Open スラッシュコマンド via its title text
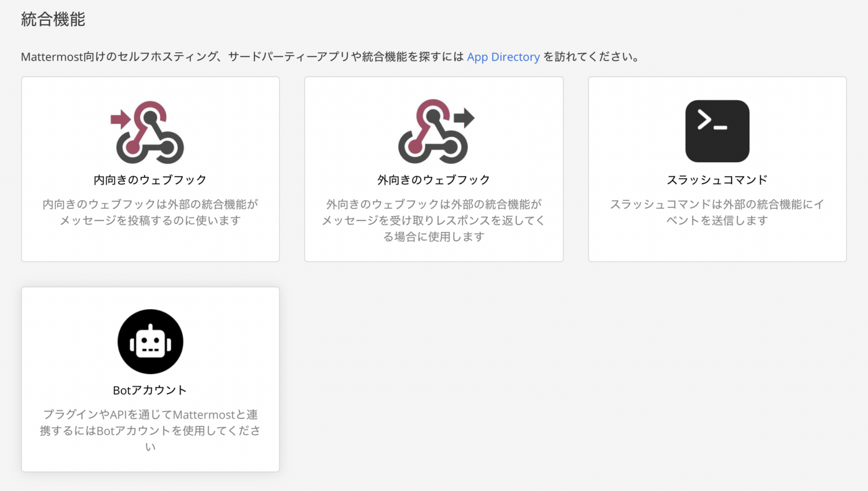 (717, 180)
